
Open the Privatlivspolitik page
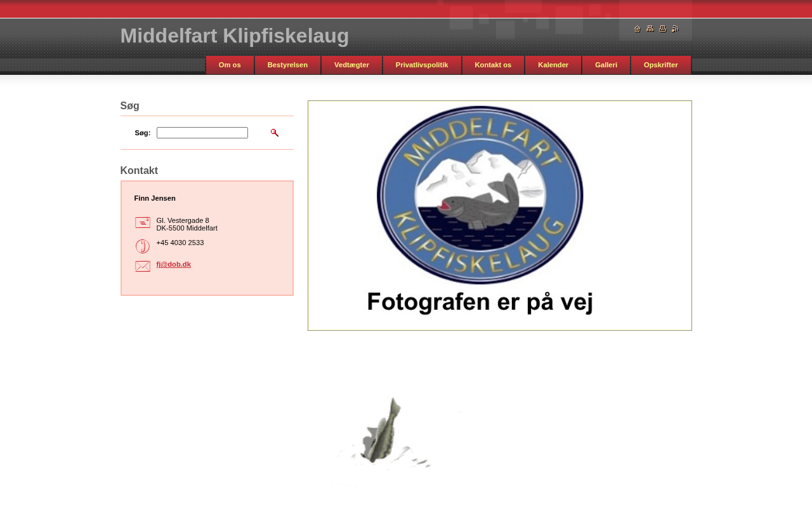[422, 65]
